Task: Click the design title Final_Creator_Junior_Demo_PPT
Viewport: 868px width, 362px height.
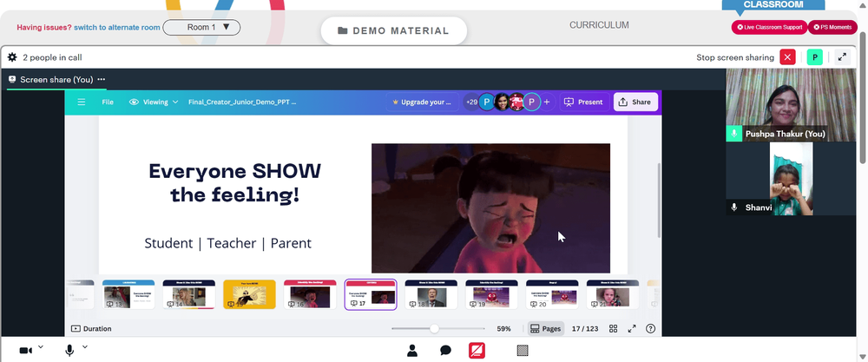Action: click(242, 102)
